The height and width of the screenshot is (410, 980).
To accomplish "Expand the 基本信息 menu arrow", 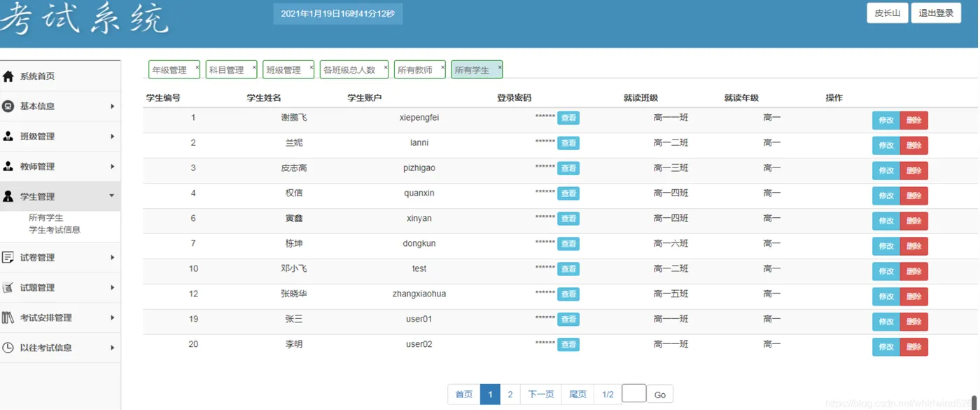I will point(112,107).
